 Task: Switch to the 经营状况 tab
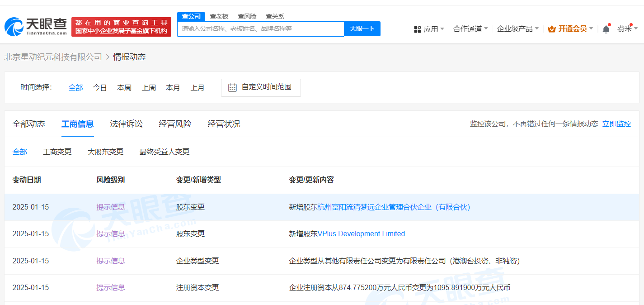tap(224, 124)
